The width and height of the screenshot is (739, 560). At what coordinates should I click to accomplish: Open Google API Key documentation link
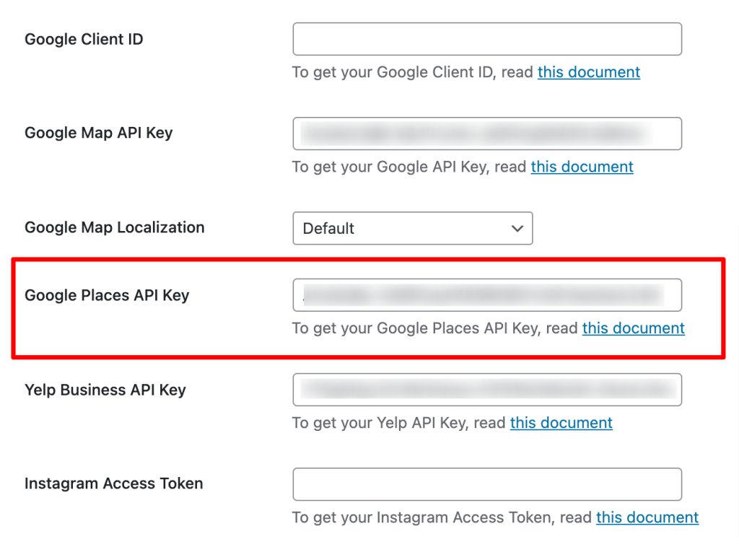tap(582, 167)
